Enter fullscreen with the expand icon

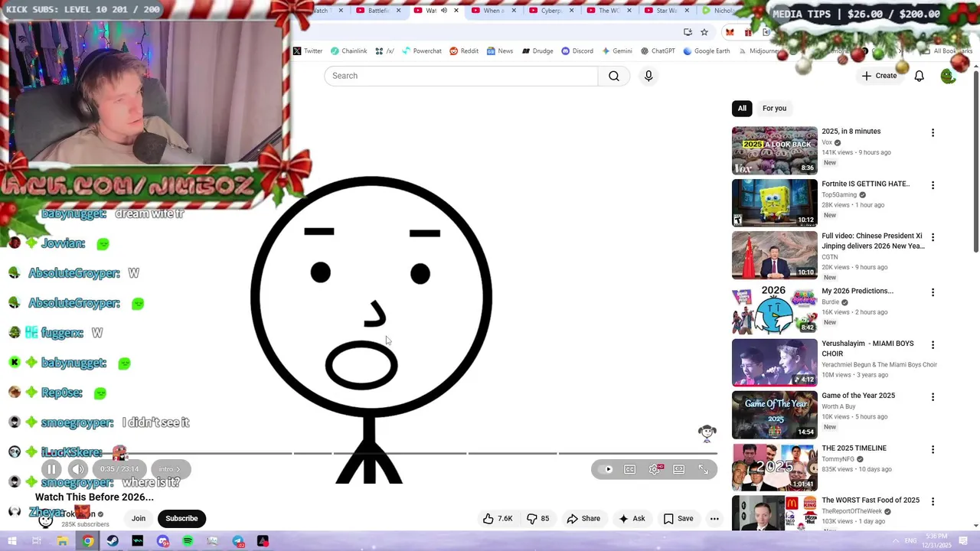coord(703,469)
